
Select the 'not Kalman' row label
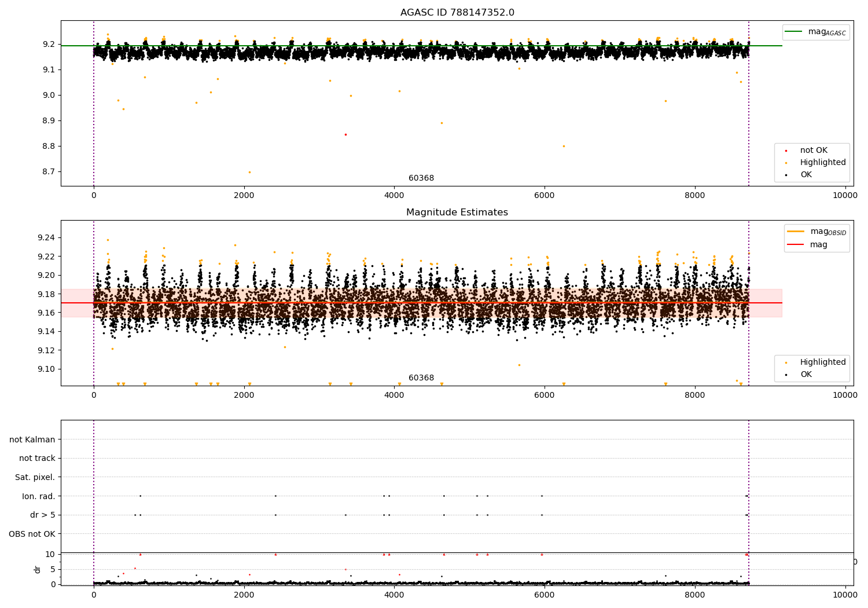(32, 440)
